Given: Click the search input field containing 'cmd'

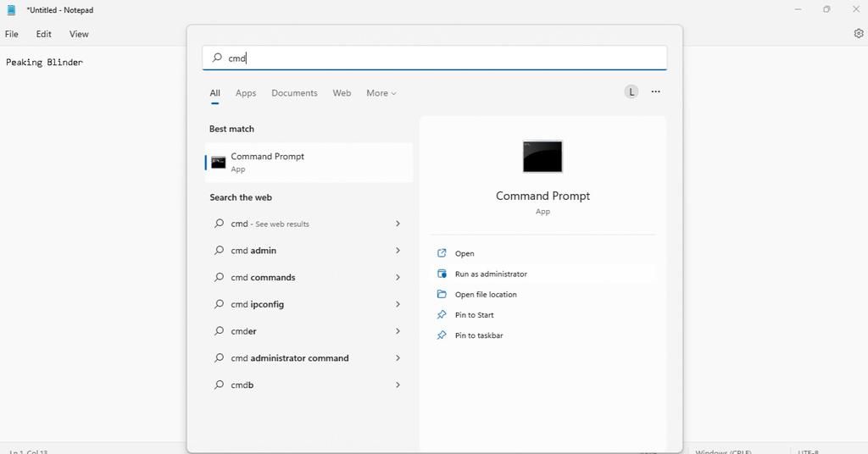Looking at the screenshot, I should point(435,58).
